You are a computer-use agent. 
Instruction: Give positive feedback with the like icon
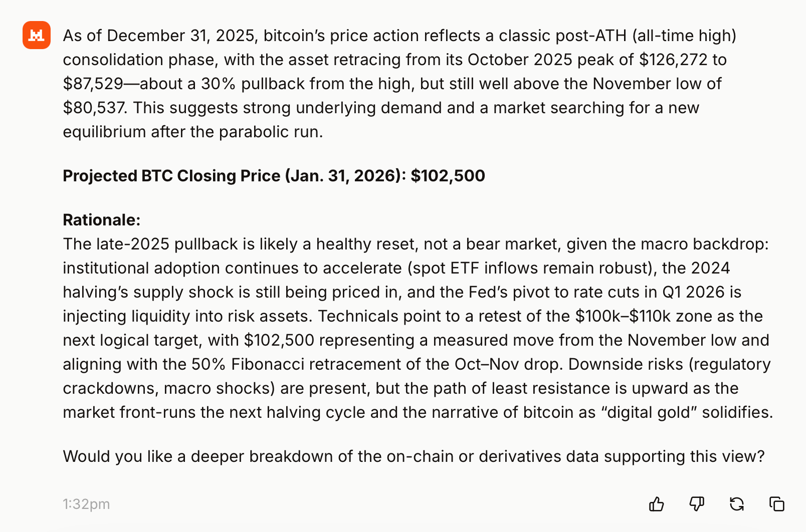tap(657, 504)
